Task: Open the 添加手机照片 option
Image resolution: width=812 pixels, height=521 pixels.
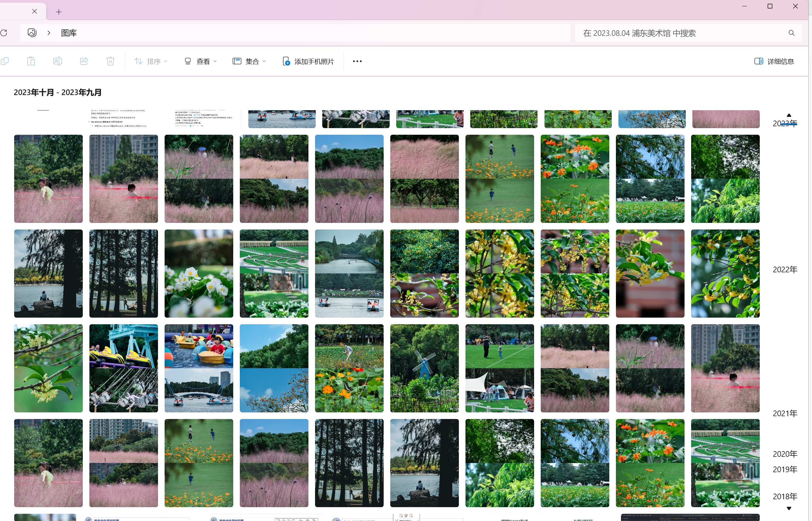Action: (308, 61)
